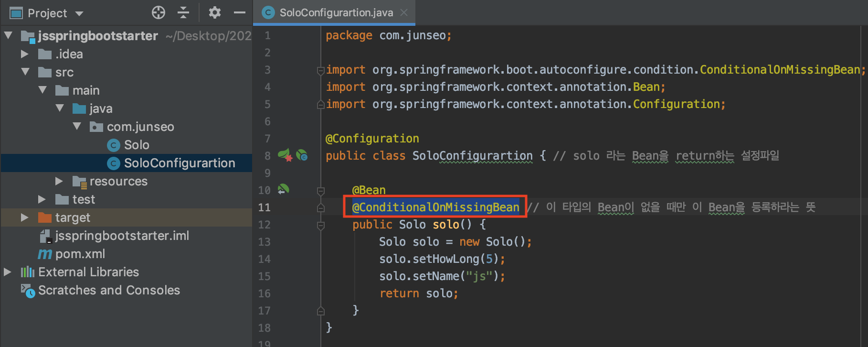Image resolution: width=868 pixels, height=347 pixels.
Task: Click line number 13 in gutter
Action: click(x=264, y=242)
